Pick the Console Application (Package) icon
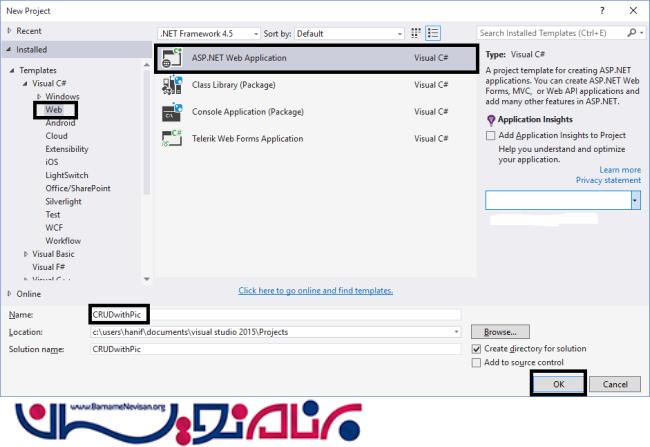 coord(172,112)
